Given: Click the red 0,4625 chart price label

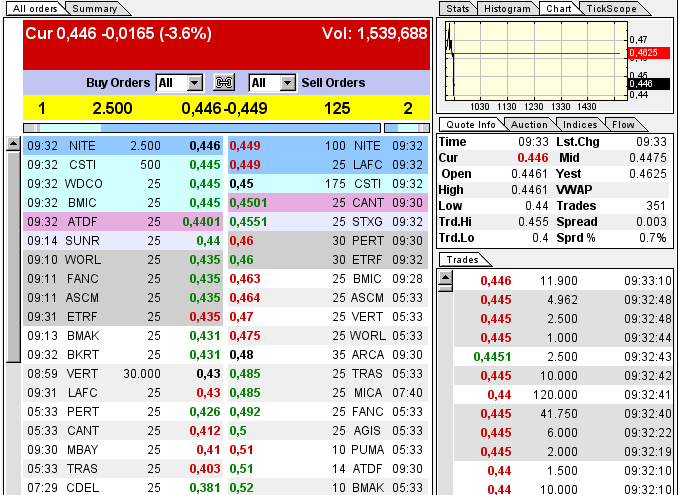Looking at the screenshot, I should click(648, 53).
